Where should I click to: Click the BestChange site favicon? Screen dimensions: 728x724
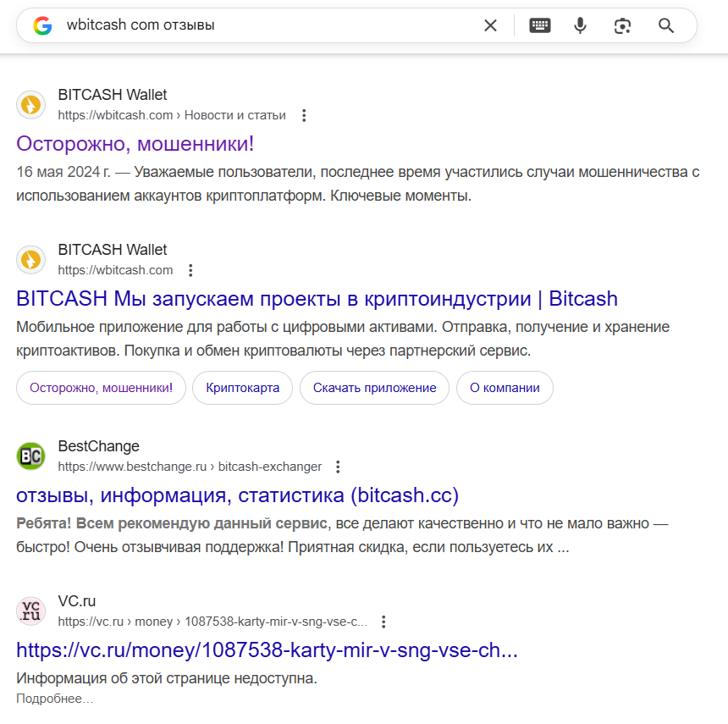click(x=30, y=456)
